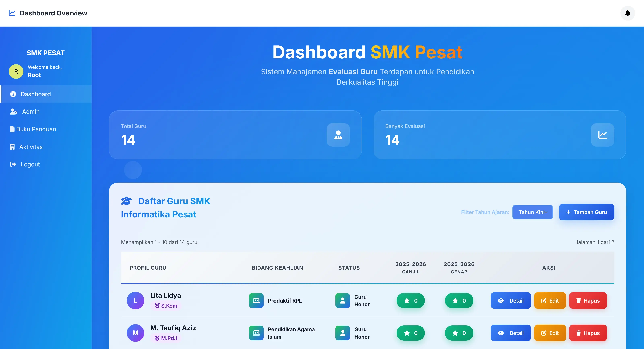Screen dimensions: 644x349
Task: Click the Produktif RPL laptop icon
Action: pos(256,300)
